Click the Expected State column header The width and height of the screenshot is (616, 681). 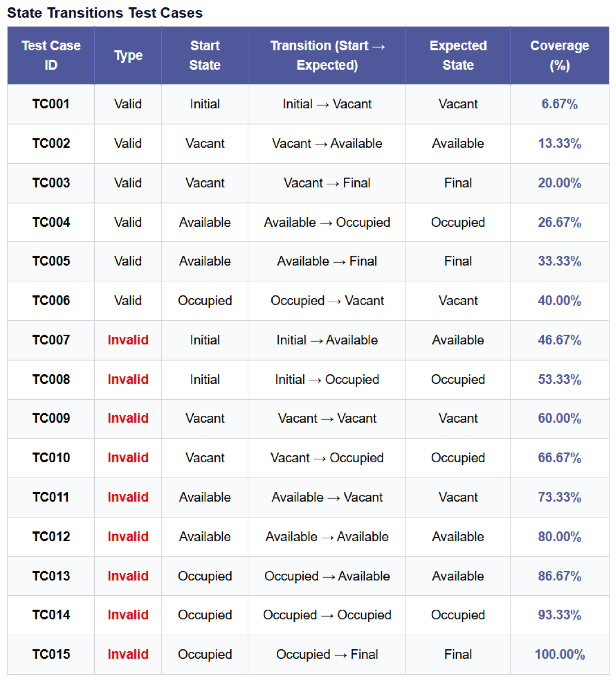[x=458, y=55]
